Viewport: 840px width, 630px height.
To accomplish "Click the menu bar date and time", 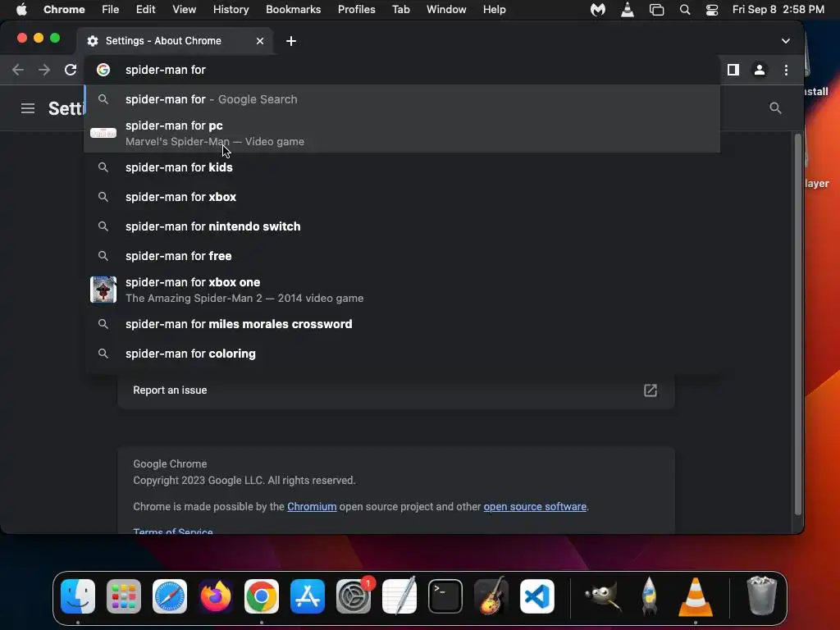I will click(x=778, y=10).
